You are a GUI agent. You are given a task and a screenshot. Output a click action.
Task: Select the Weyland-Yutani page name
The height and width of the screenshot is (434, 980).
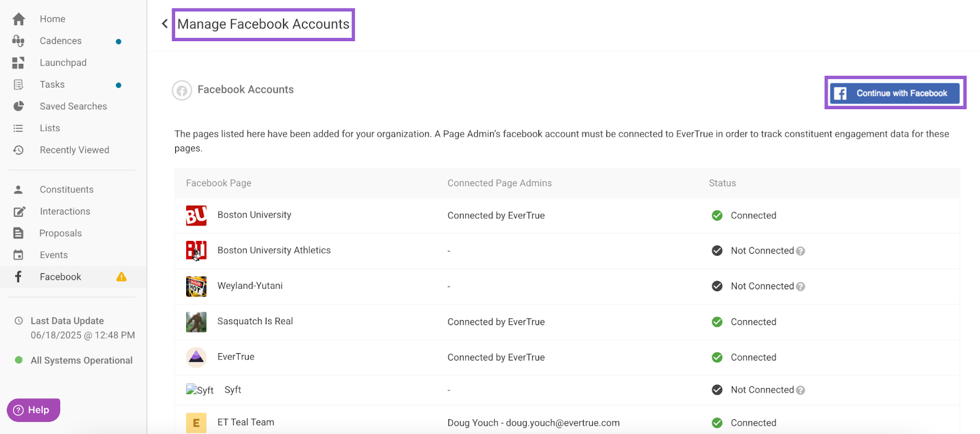tap(250, 286)
